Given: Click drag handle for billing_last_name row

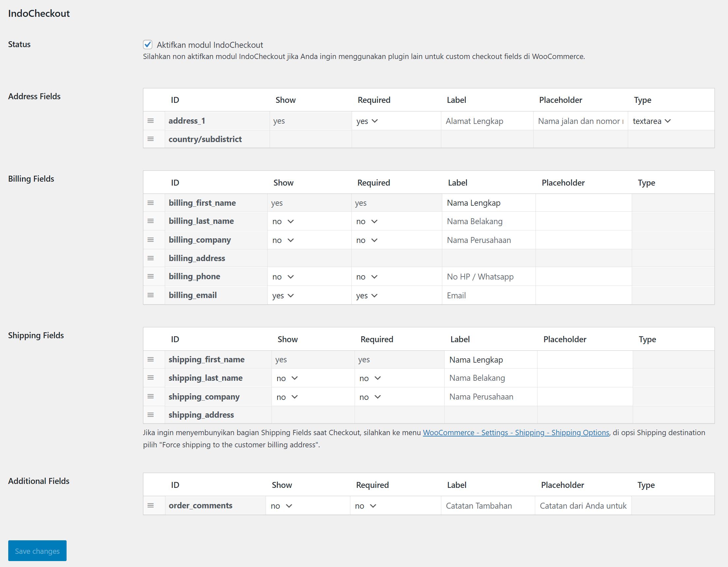Looking at the screenshot, I should click(151, 221).
